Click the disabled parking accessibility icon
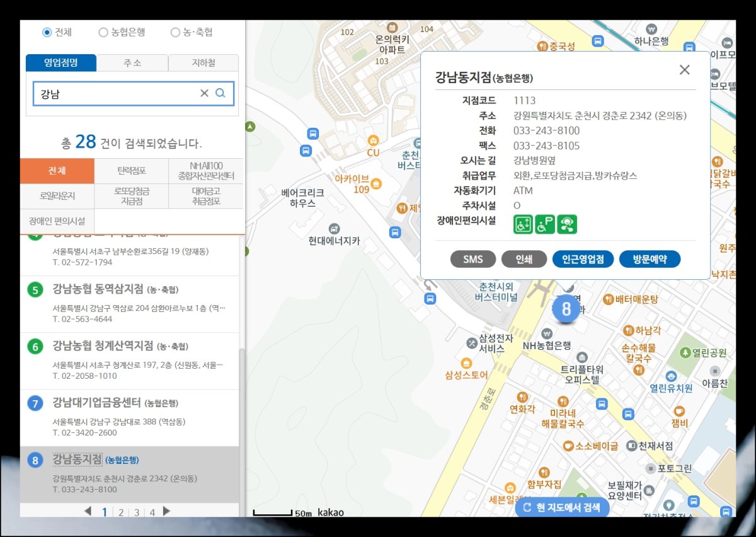 tap(545, 224)
